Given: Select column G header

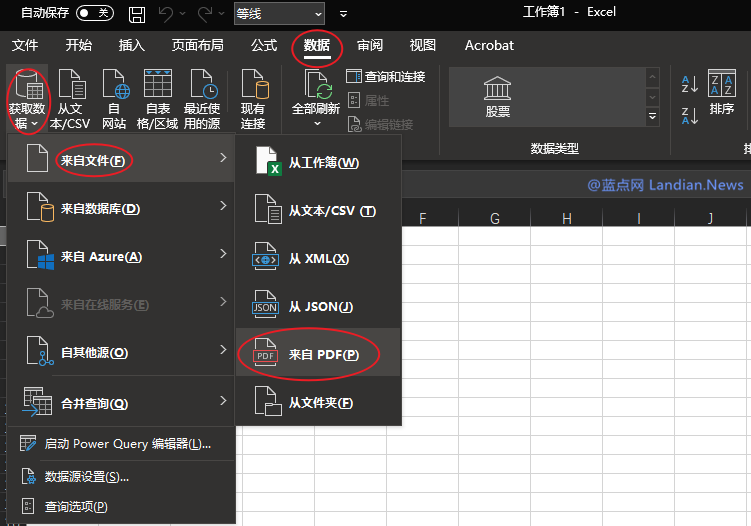Looking at the screenshot, I should pos(495,218).
